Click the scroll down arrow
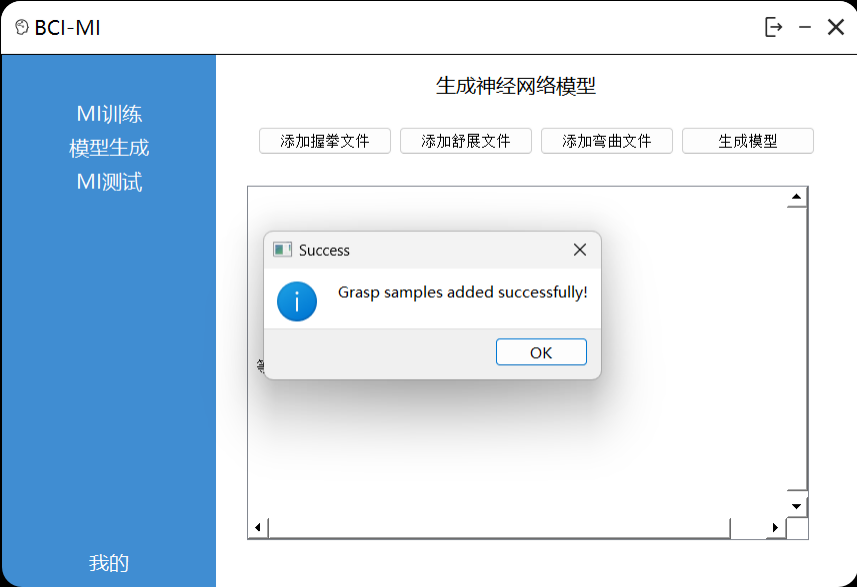Viewport: 857px width, 588px height. (x=796, y=506)
